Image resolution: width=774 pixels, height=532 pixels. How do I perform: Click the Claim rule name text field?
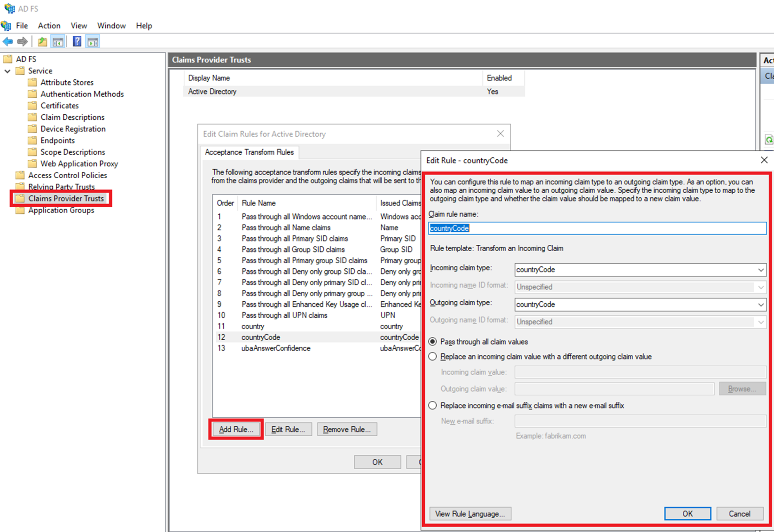tap(597, 228)
